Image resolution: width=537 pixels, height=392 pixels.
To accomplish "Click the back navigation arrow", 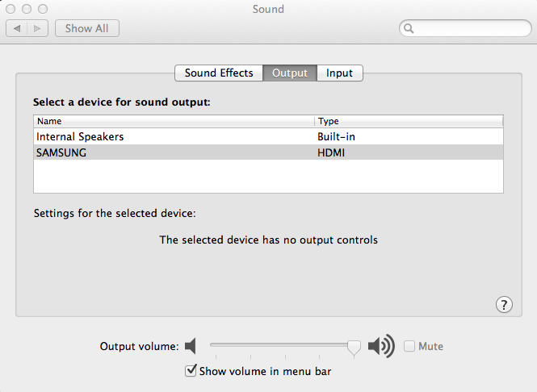I will click(17, 28).
